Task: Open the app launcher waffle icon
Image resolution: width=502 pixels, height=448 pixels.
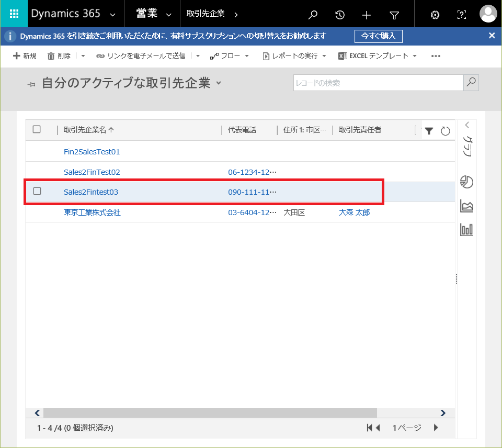Action: (x=14, y=14)
